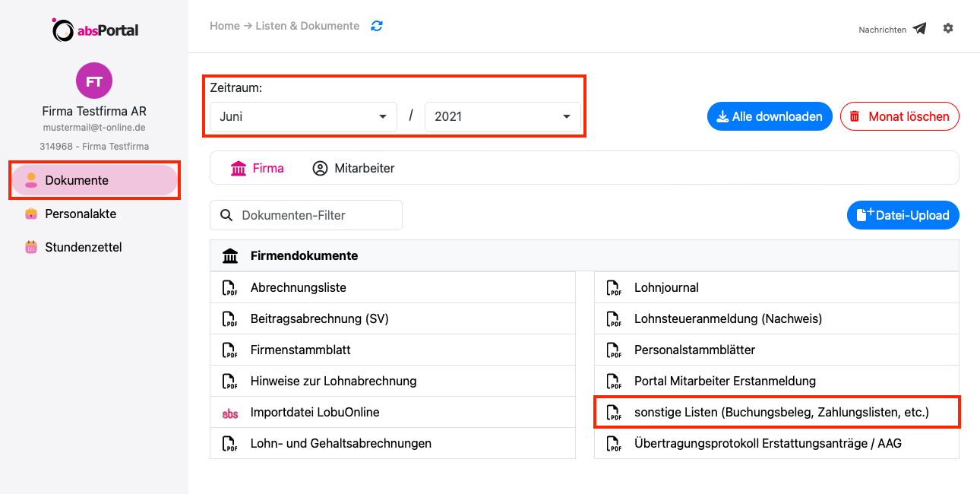
Task: Click Alle downloaden button
Action: [770, 117]
